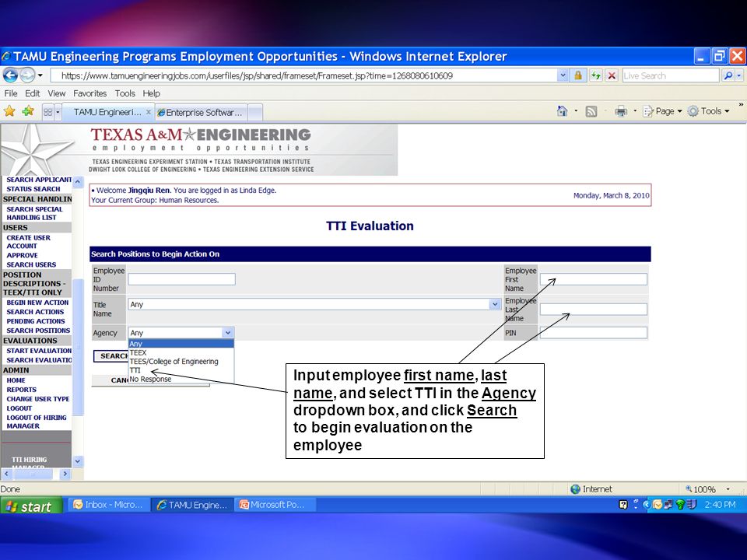The width and height of the screenshot is (747, 560).
Task: Click the Windows start button
Action: tap(31, 506)
